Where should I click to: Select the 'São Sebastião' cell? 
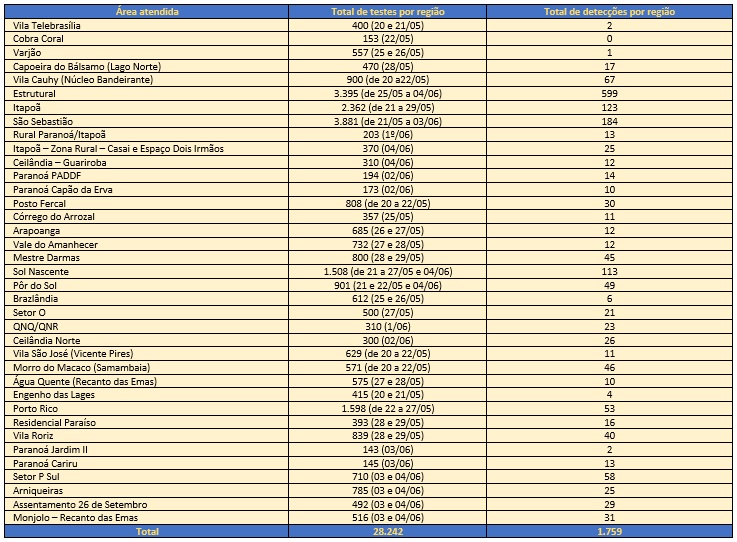(x=147, y=121)
